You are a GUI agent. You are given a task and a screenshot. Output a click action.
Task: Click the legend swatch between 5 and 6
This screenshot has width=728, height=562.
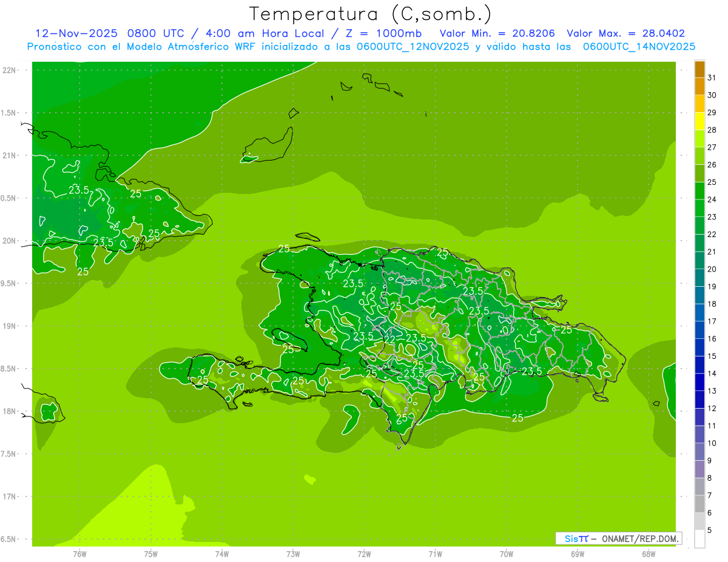(699, 521)
